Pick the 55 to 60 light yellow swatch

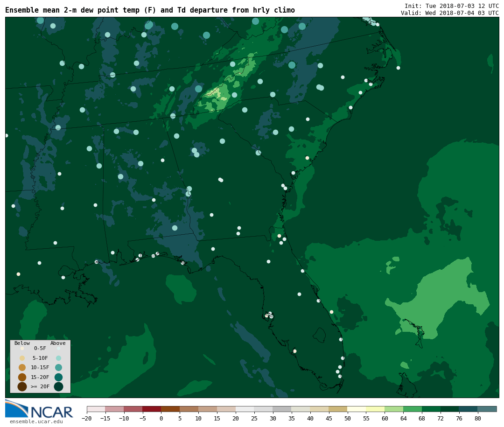coord(375,409)
